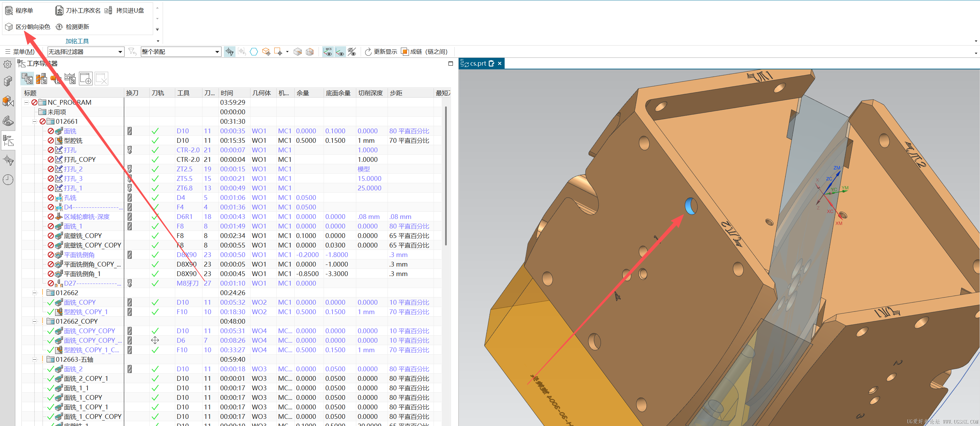Open the rectangle selection dropdown arrow

[287, 52]
